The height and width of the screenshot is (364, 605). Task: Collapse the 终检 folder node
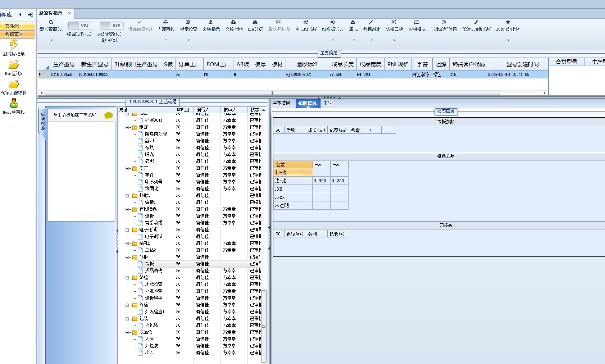[x=127, y=278]
